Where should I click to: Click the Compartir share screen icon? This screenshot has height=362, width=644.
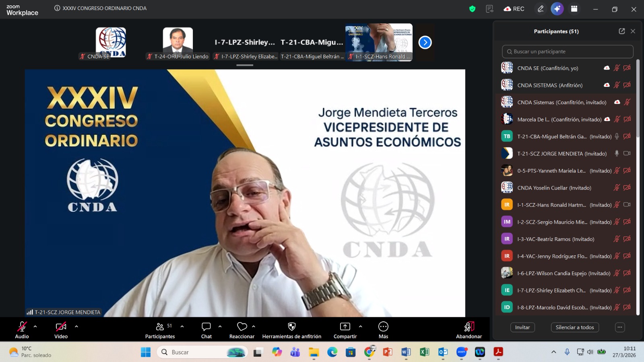point(345,327)
